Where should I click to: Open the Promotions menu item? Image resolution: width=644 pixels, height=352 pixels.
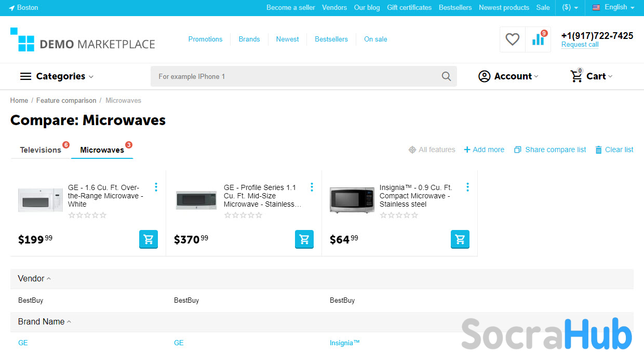(x=205, y=39)
